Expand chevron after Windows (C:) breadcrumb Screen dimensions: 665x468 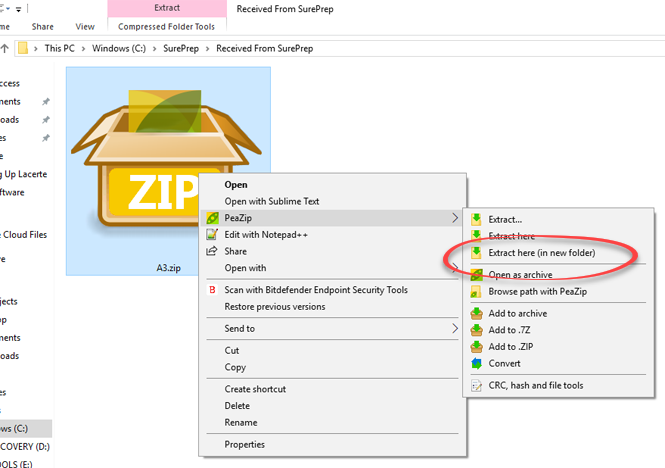coord(154,49)
